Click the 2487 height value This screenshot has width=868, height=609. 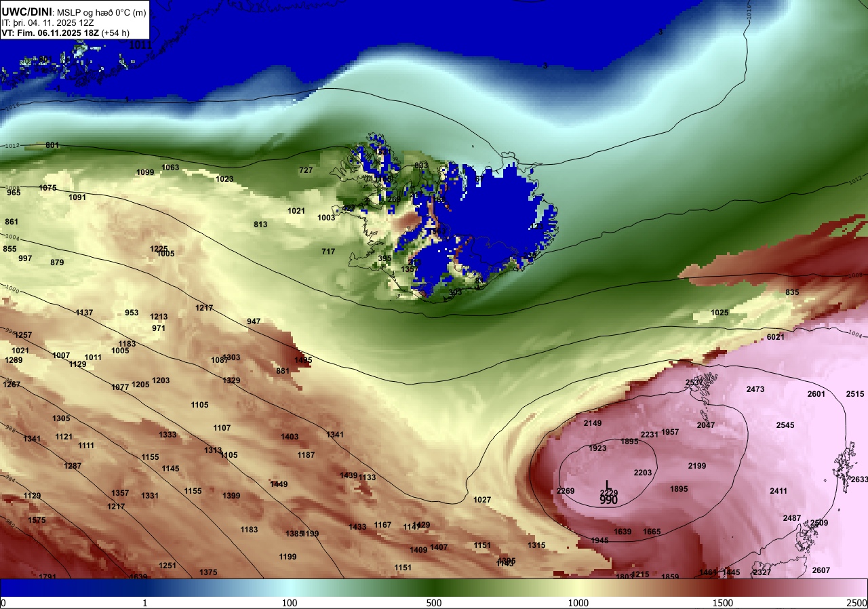[x=792, y=518]
